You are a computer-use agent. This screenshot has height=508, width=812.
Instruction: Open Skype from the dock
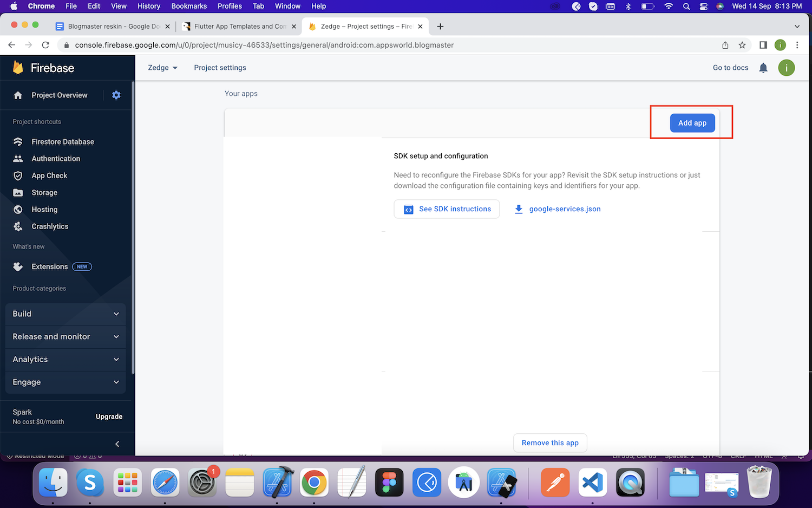tap(90, 482)
